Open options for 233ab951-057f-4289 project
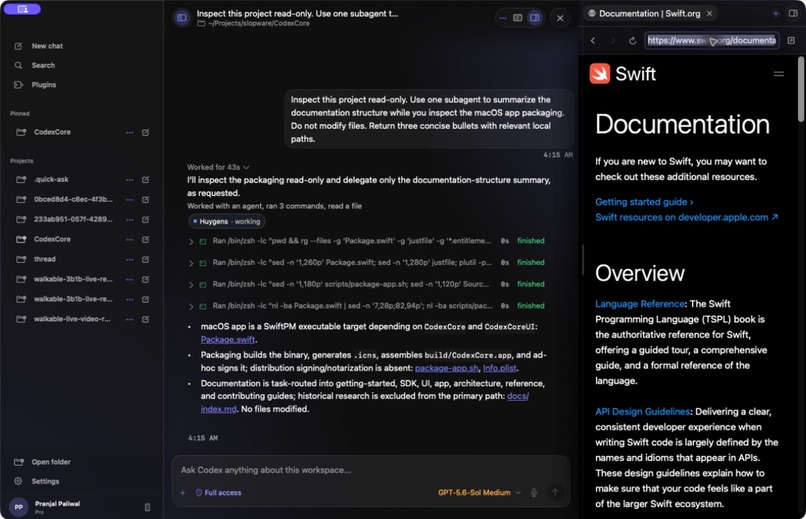 (130, 220)
